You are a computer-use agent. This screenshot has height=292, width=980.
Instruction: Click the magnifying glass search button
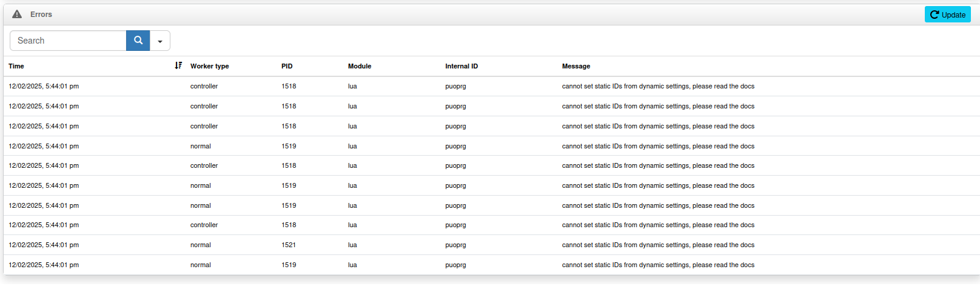(x=138, y=41)
